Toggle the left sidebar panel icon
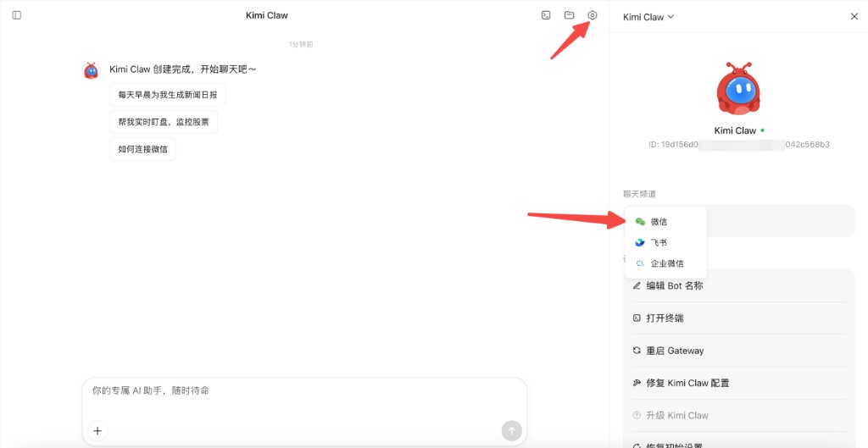 click(17, 15)
